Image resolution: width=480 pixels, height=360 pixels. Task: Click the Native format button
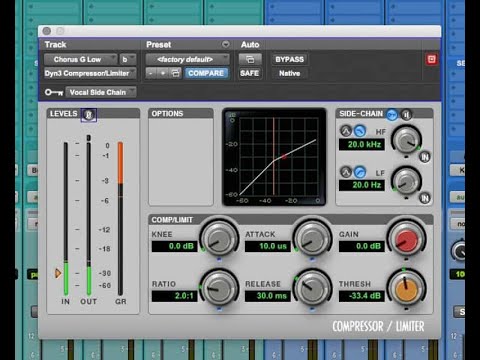(290, 73)
